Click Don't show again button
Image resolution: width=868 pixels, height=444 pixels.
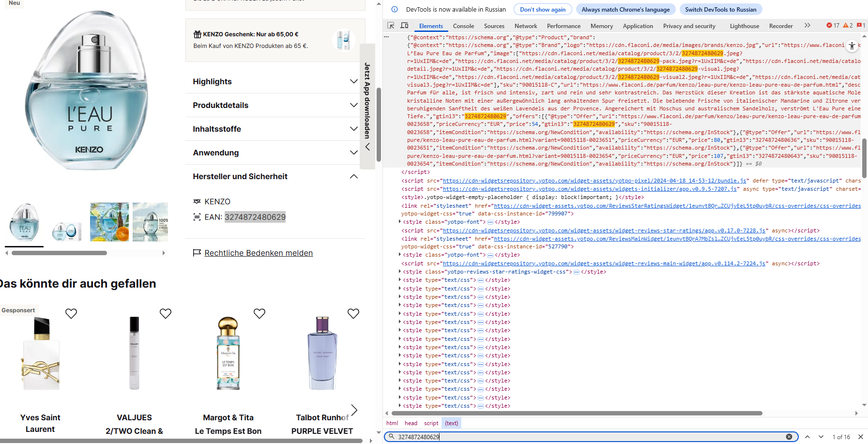click(543, 9)
